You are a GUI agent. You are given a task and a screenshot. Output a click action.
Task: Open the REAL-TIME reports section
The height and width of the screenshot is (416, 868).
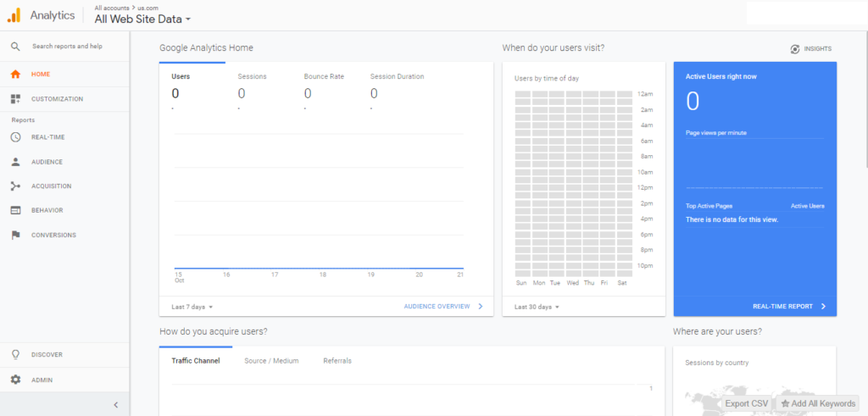point(64,137)
